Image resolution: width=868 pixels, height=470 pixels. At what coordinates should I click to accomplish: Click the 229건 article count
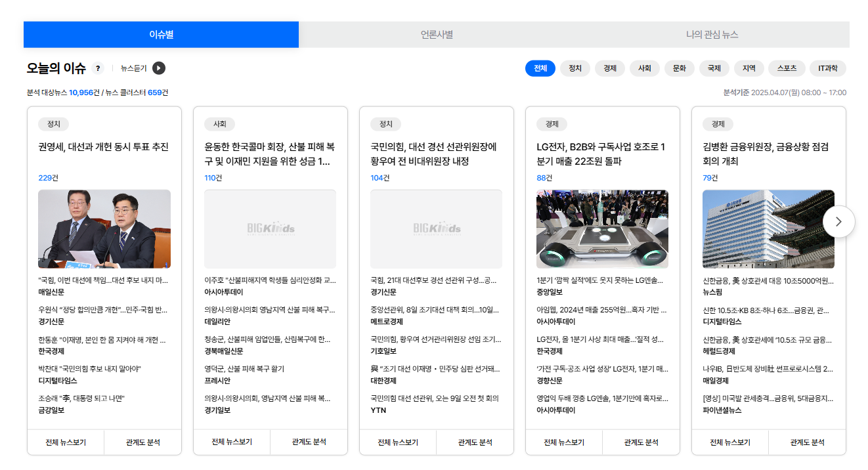pyautogui.click(x=48, y=178)
